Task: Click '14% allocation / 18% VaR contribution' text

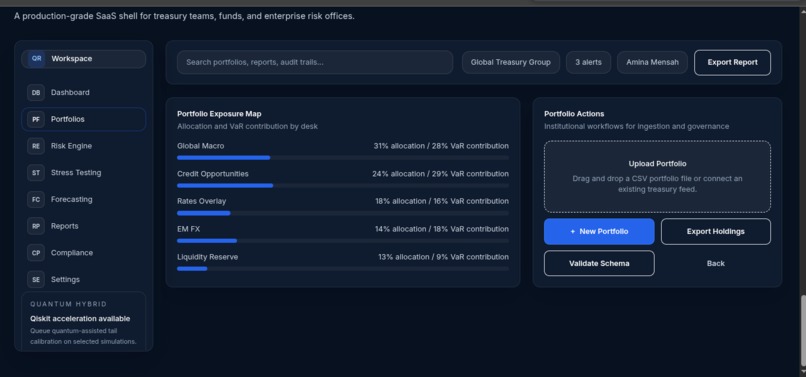Action: click(442, 229)
